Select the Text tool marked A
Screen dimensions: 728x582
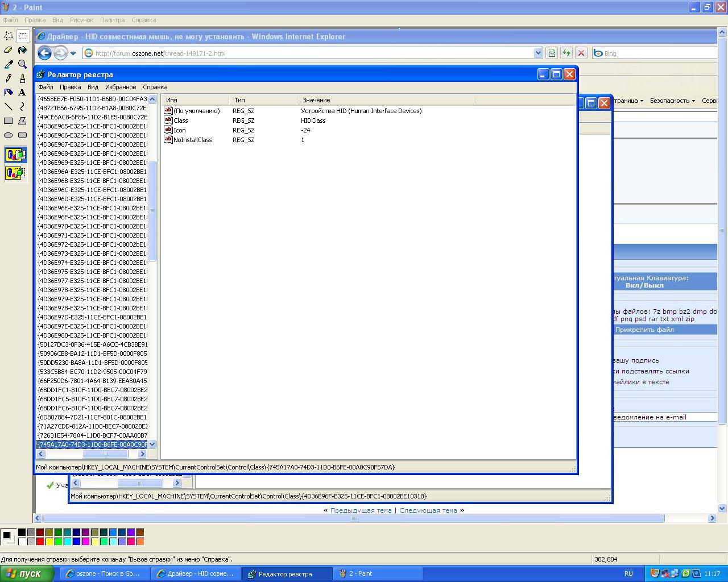tap(23, 92)
